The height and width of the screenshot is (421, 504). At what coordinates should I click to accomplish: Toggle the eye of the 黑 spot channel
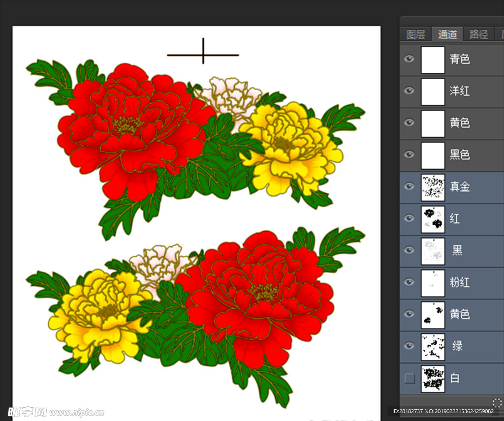(x=409, y=250)
